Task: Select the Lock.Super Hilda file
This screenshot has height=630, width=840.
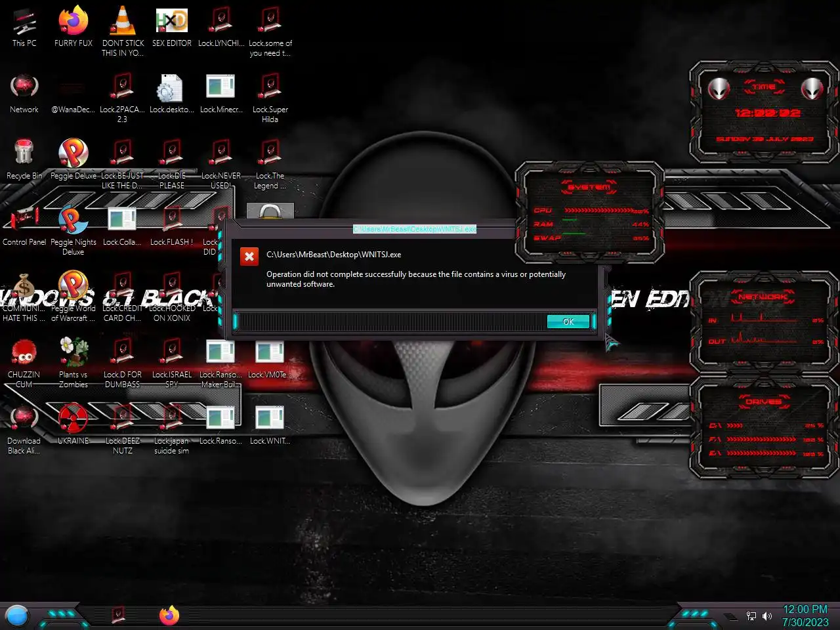Action: tap(270, 98)
